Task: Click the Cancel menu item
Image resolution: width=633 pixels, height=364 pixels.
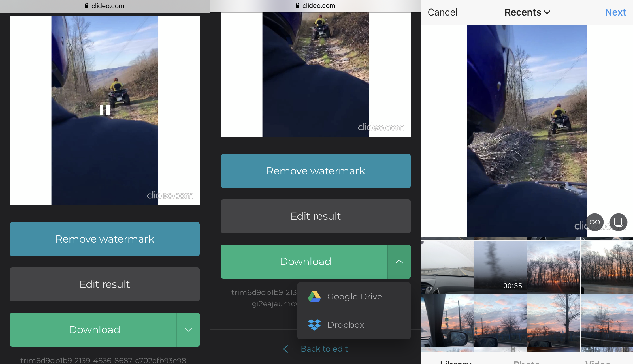Action: [x=442, y=12]
